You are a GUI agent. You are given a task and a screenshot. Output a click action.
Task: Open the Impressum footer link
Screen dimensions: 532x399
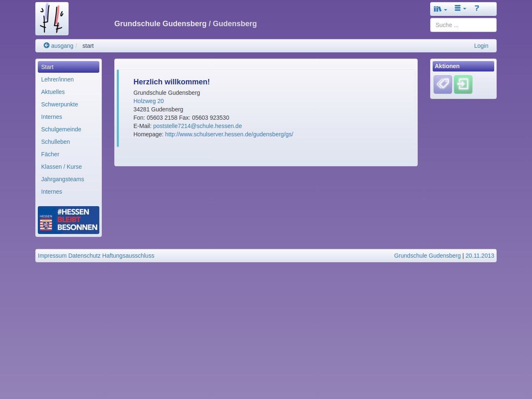[x=52, y=256]
